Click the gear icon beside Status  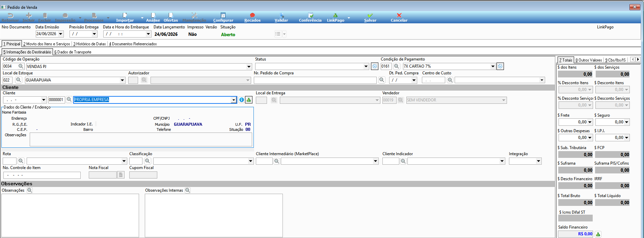[x=375, y=66]
